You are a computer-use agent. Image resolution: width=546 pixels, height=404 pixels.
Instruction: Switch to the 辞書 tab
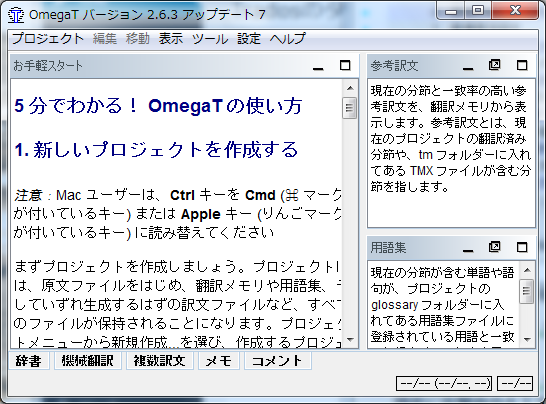click(x=29, y=361)
